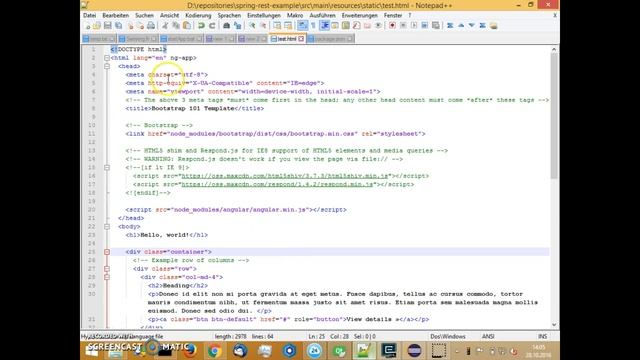Click the Ln : 25 status bar entry

tap(317, 337)
